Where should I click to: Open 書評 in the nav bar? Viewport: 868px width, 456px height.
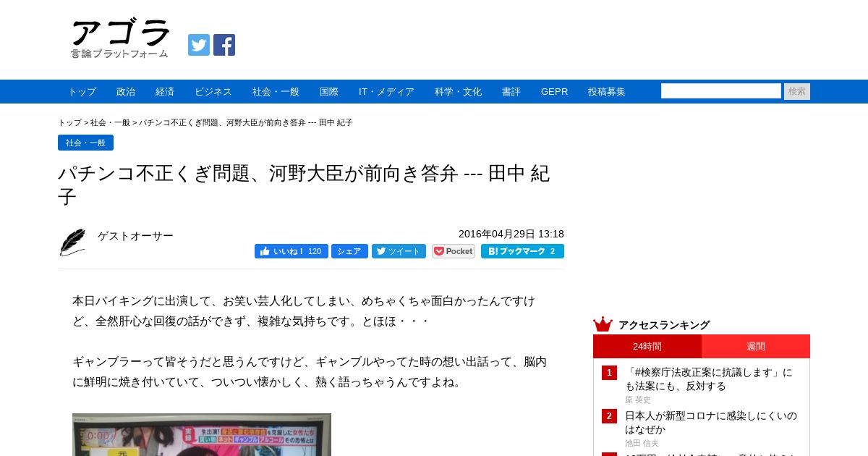[511, 92]
